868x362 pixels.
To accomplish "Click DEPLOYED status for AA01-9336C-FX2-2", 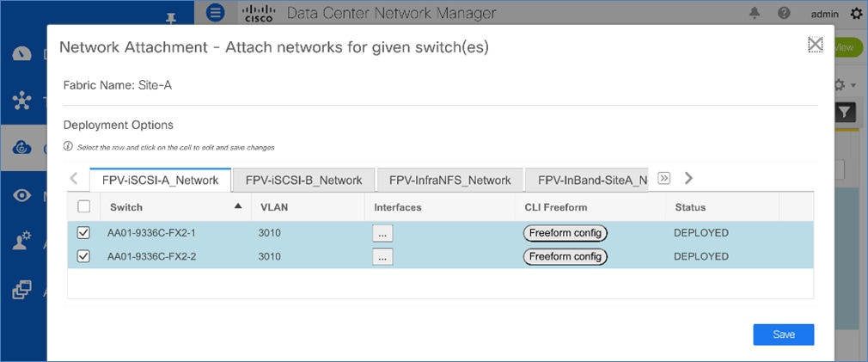I will 700,256.
